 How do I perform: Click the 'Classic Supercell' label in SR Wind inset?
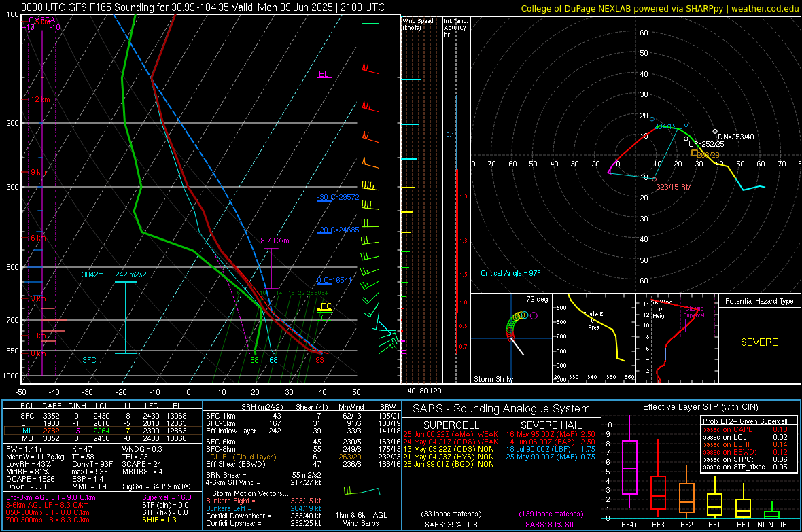695,312
